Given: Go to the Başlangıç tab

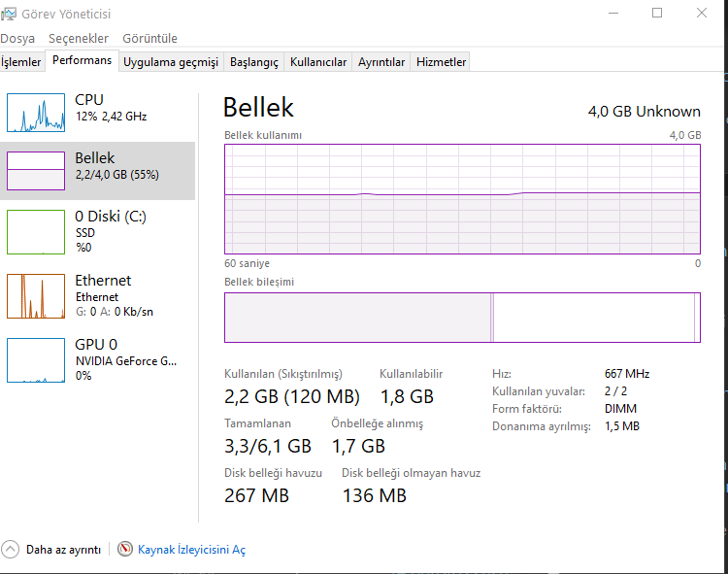Looking at the screenshot, I should tap(254, 62).
